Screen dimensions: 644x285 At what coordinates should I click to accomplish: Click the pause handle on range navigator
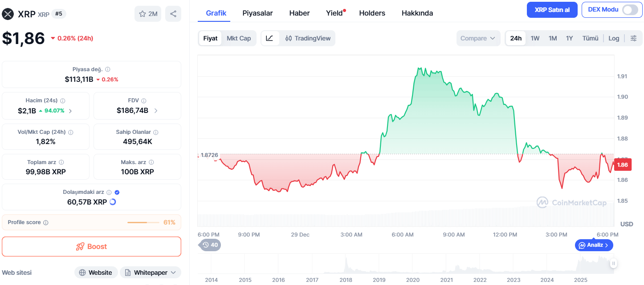pyautogui.click(x=613, y=264)
